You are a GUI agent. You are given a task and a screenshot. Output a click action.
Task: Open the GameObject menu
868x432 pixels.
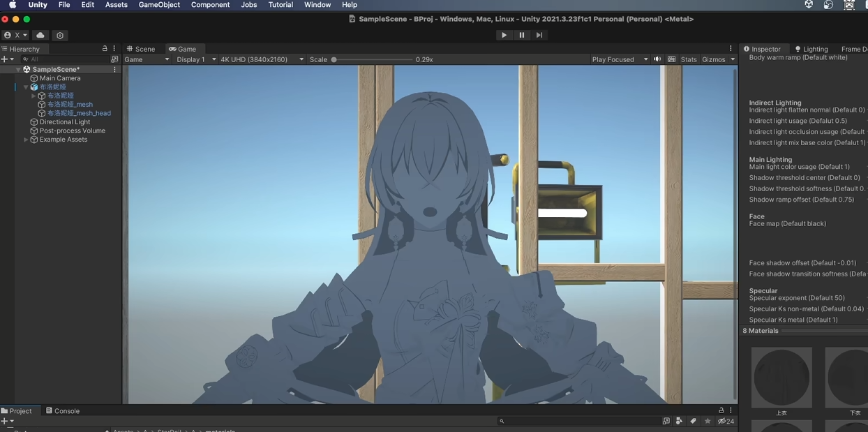click(159, 5)
